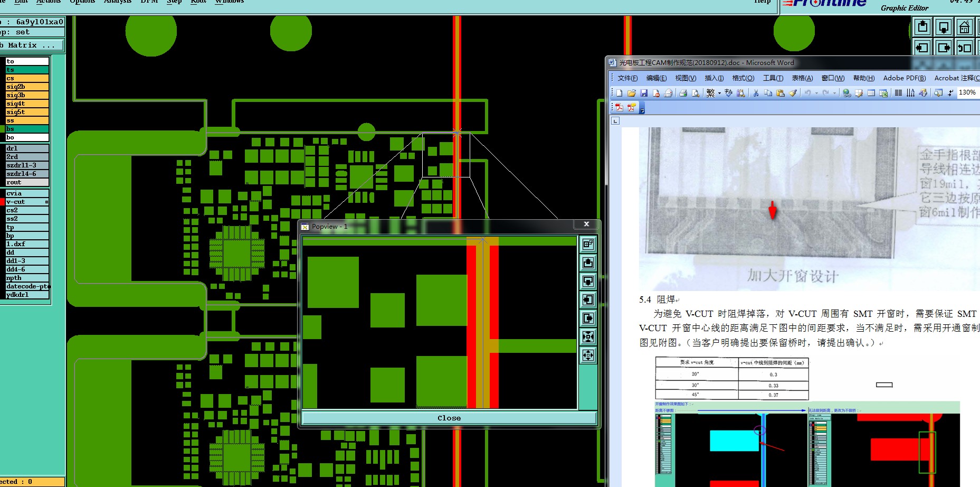Open the 130% zoom combo box in Word
This screenshot has width=980, height=487.
click(x=968, y=92)
